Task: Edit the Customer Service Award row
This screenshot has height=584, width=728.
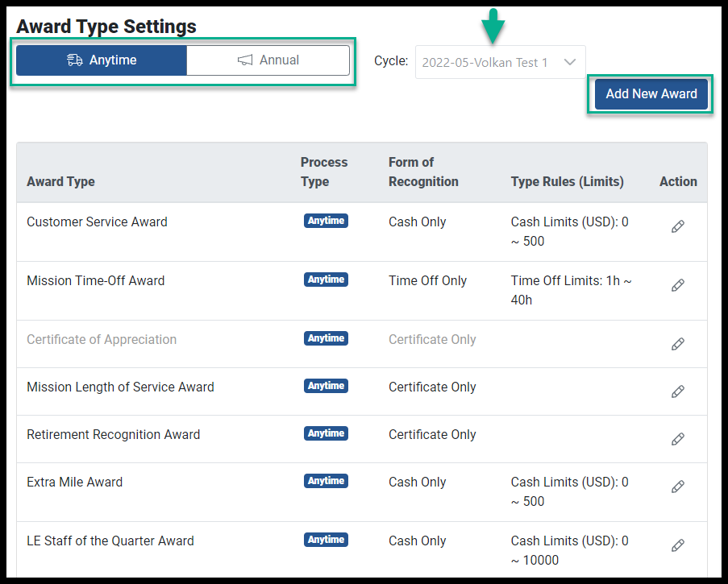Action: 677,226
